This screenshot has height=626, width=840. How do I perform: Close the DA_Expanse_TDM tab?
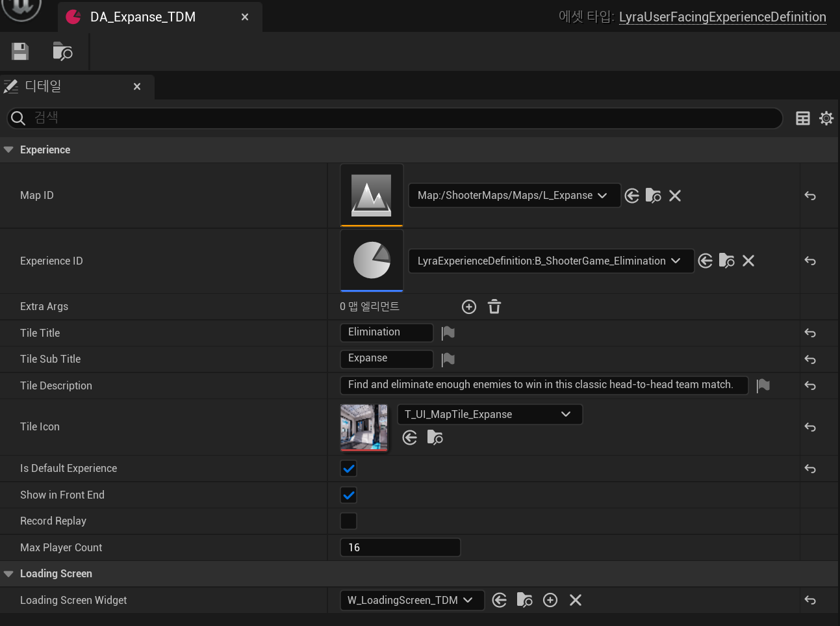pos(245,17)
